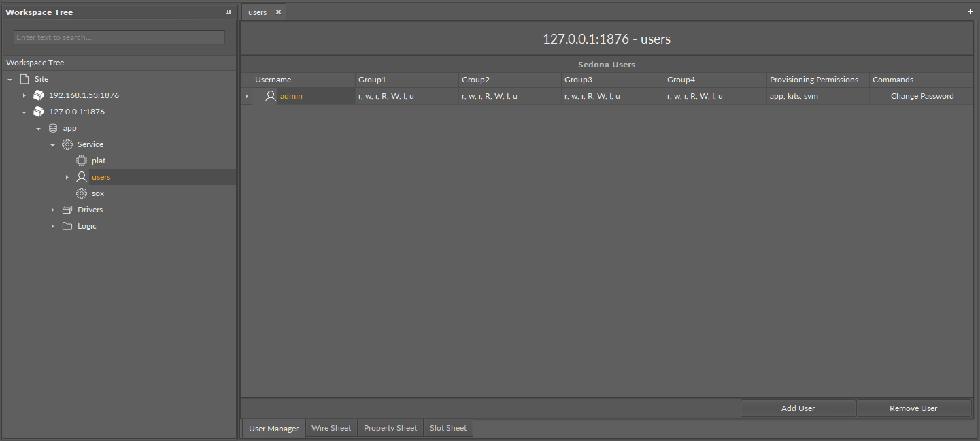Image resolution: width=980 pixels, height=441 pixels.
Task: Click the plat chip icon in tree
Action: (x=82, y=161)
